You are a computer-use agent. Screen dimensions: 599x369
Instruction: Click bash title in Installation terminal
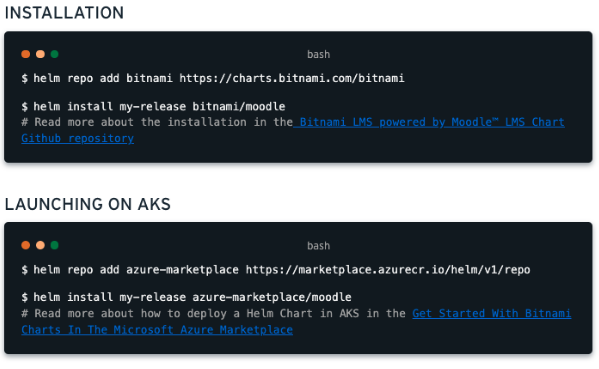tap(319, 54)
